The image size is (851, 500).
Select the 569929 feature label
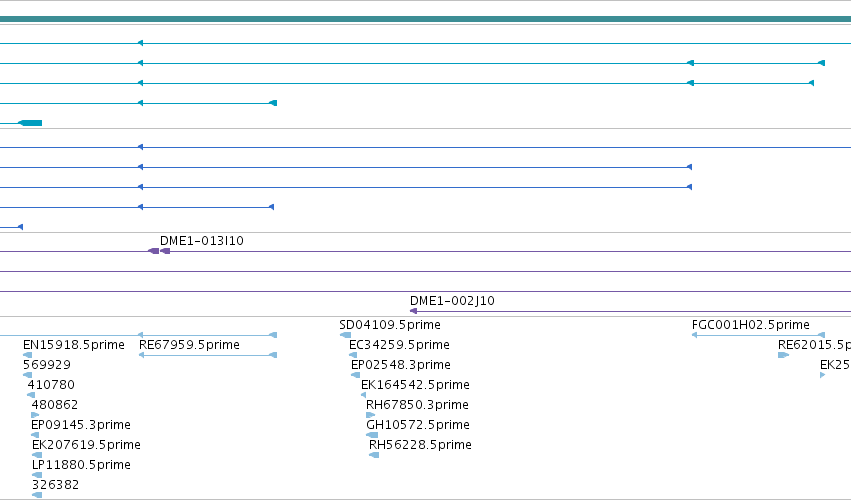tap(47, 365)
